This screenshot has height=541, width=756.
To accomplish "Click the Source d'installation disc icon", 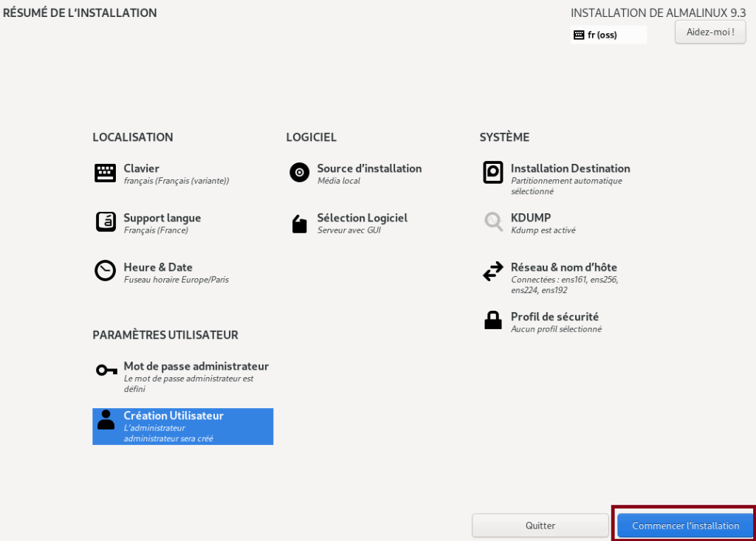I will [x=299, y=173].
